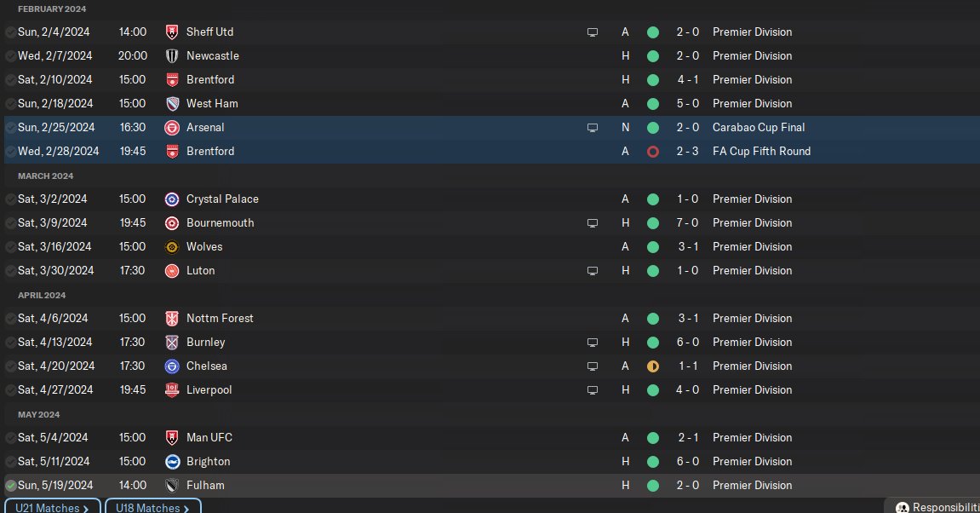Open the U21 Matches section
This screenshot has height=513, width=980.
click(x=53, y=508)
